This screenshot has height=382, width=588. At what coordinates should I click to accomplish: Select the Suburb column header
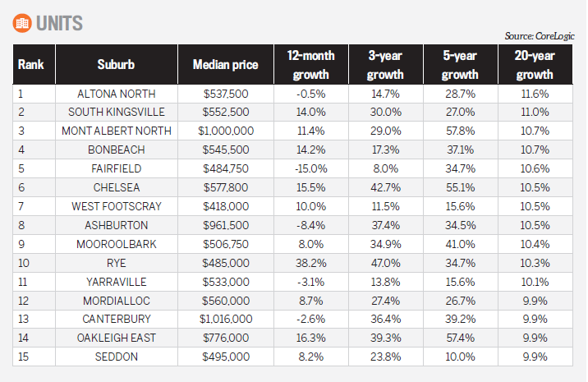coord(116,64)
